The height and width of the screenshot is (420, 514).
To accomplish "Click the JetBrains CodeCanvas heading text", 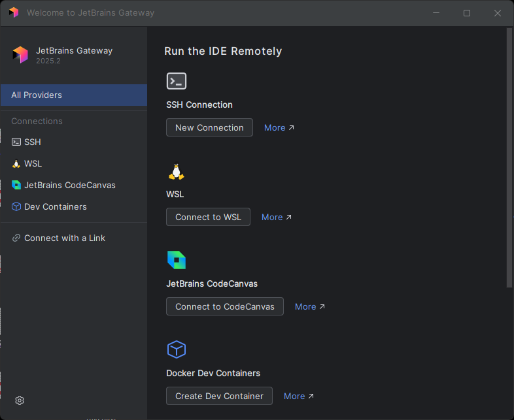I will click(212, 283).
